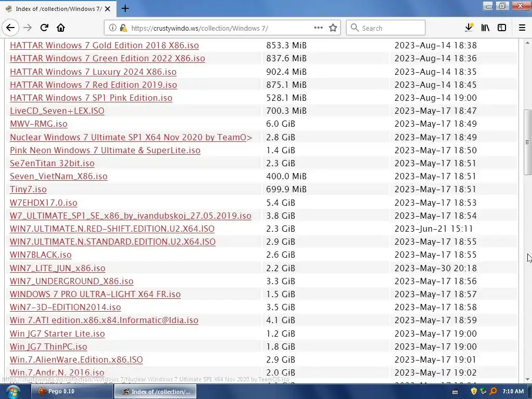Viewport: 532px width, 399px height.
Task: Click the lock warning security icon
Action: [x=123, y=28]
